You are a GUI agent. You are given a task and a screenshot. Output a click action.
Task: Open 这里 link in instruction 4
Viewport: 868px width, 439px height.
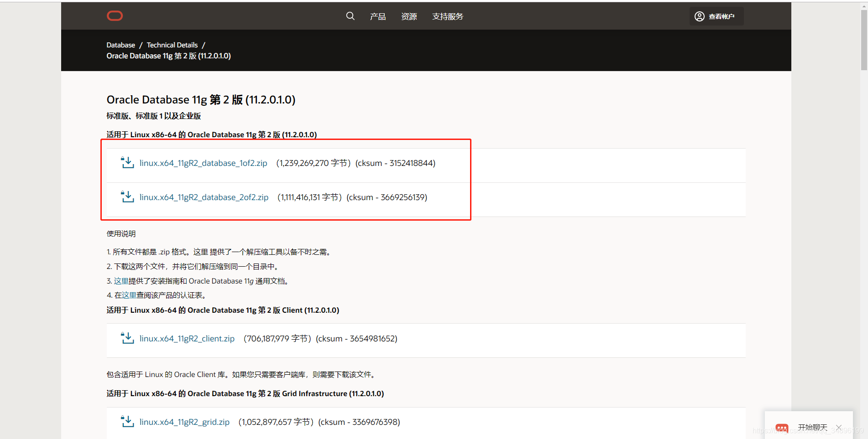coord(129,295)
